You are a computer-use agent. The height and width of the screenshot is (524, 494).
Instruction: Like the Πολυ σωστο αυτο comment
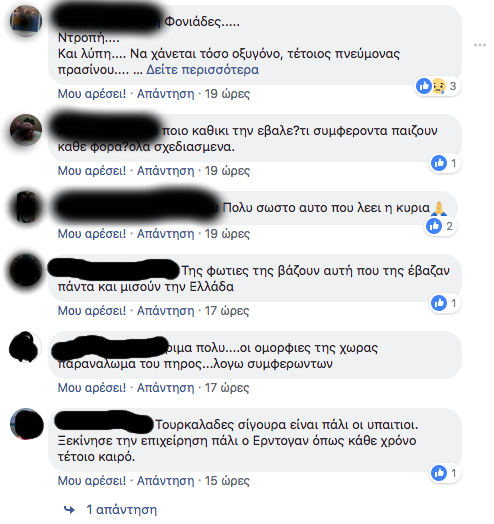(x=92, y=234)
